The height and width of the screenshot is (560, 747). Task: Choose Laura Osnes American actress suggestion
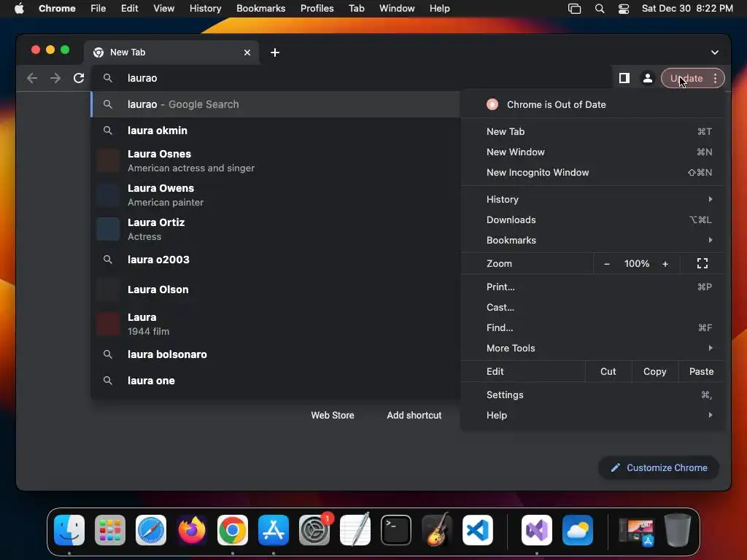[x=275, y=160]
